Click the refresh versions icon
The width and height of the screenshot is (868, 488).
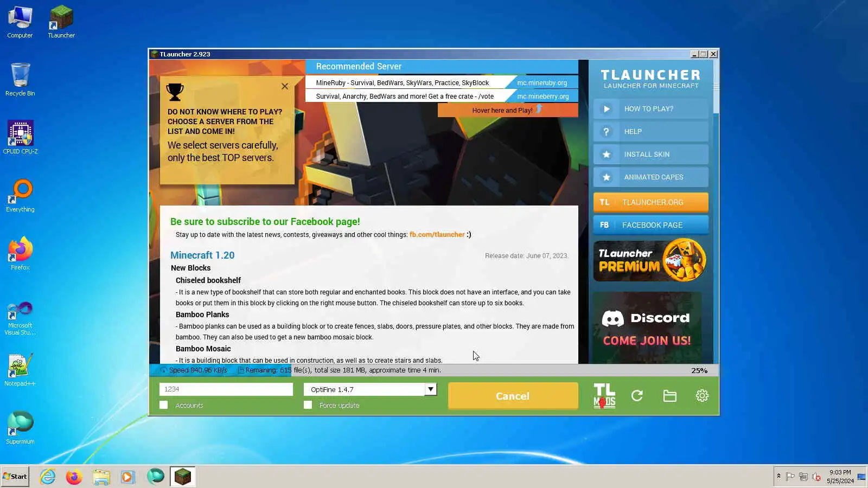(637, 396)
